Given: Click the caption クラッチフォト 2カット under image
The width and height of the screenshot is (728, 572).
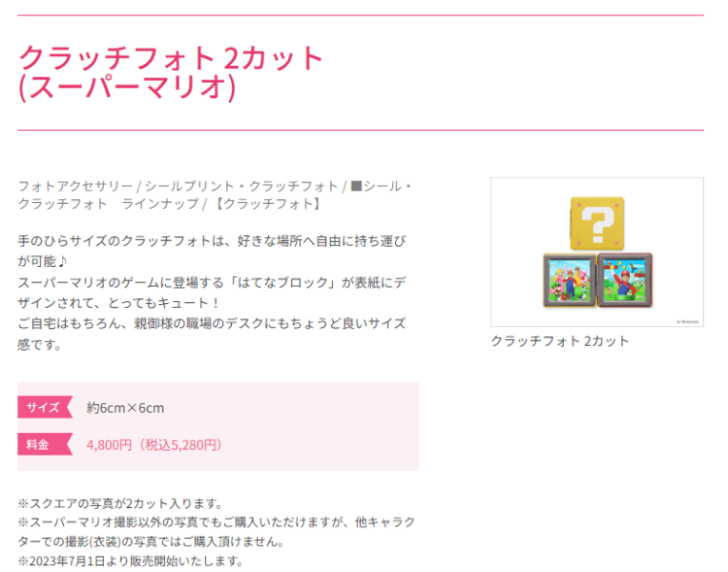Looking at the screenshot, I should [560, 341].
